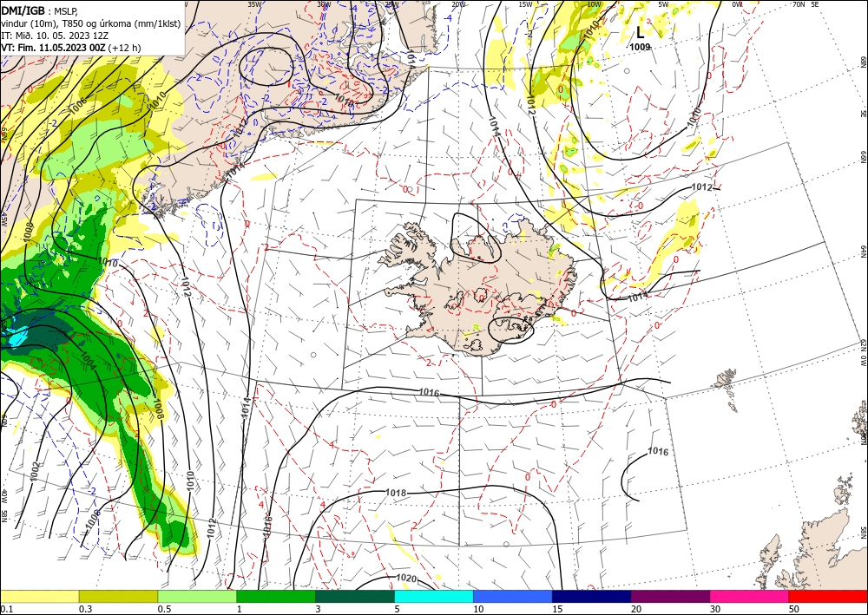The height and width of the screenshot is (615, 868).
Task: Click the olive 0.3–0.5 legend swatch
Action: (x=118, y=596)
